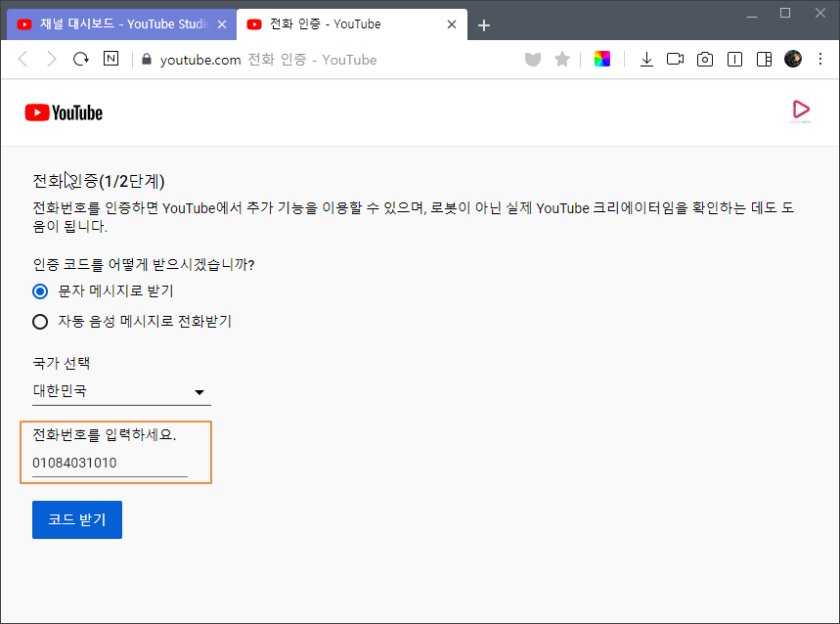Open the reader mode icon
Image resolution: width=840 pixels, height=624 pixels.
click(x=734, y=59)
